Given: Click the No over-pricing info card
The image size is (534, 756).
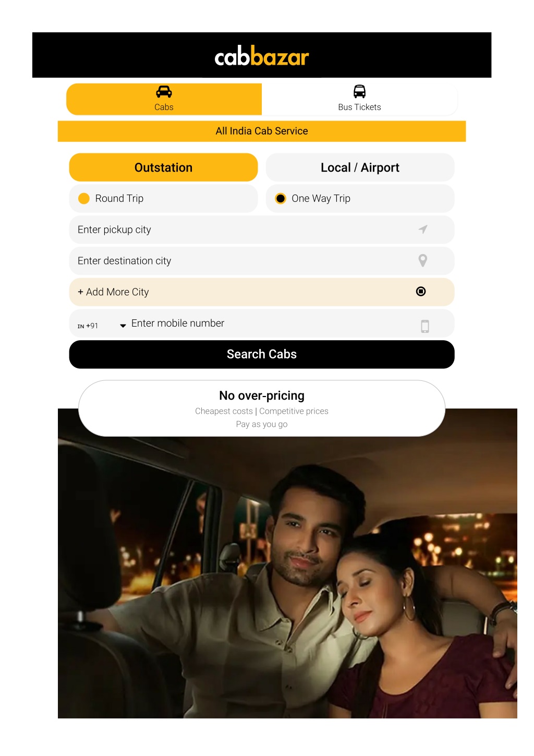Looking at the screenshot, I should click(262, 409).
